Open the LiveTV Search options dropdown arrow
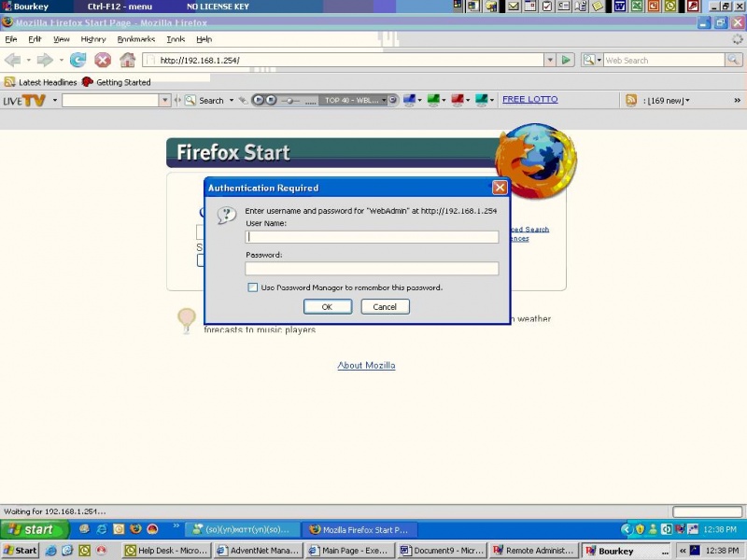This screenshot has height=560, width=747. [232, 101]
